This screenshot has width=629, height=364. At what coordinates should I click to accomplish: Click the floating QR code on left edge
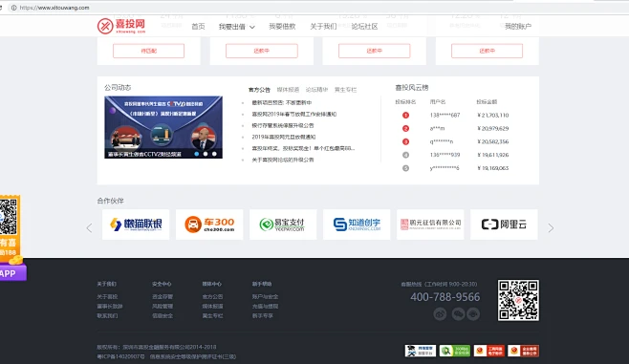(9, 217)
